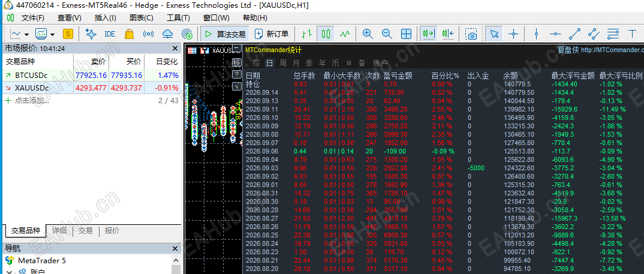Select the vertical line drawing tool

[536, 34]
